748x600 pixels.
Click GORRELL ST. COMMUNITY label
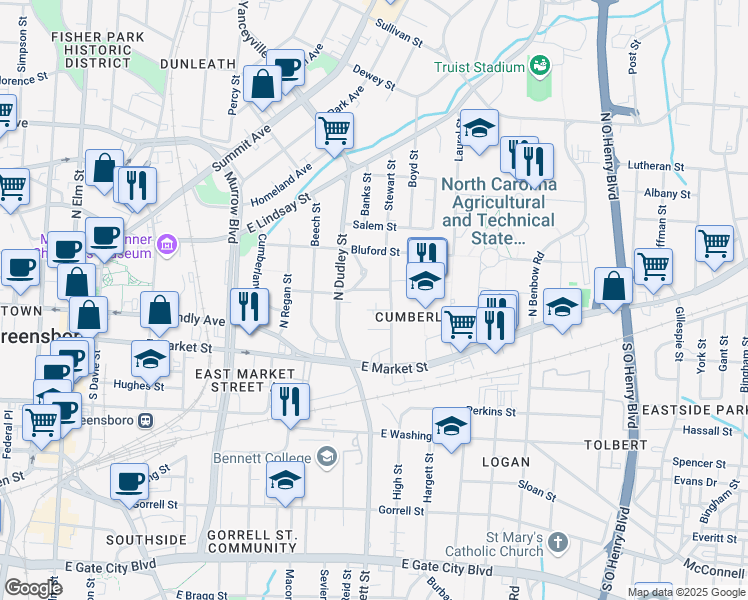[x=252, y=542]
